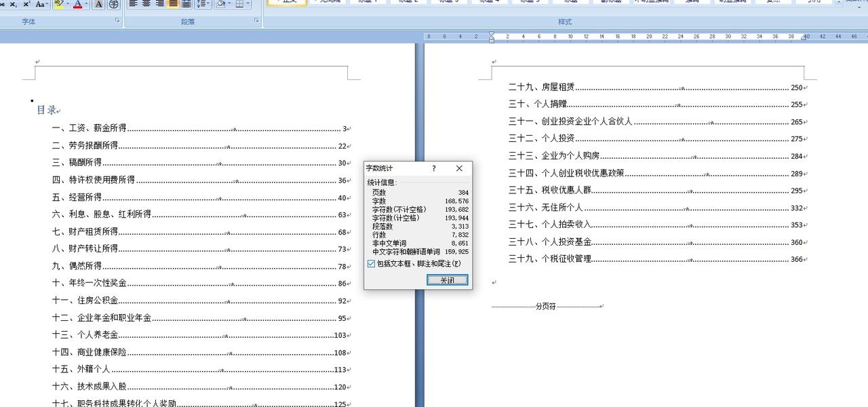This screenshot has height=407, width=868.
Task: Uncheck 包括文本框、脚注和尾注 option
Action: tap(372, 263)
